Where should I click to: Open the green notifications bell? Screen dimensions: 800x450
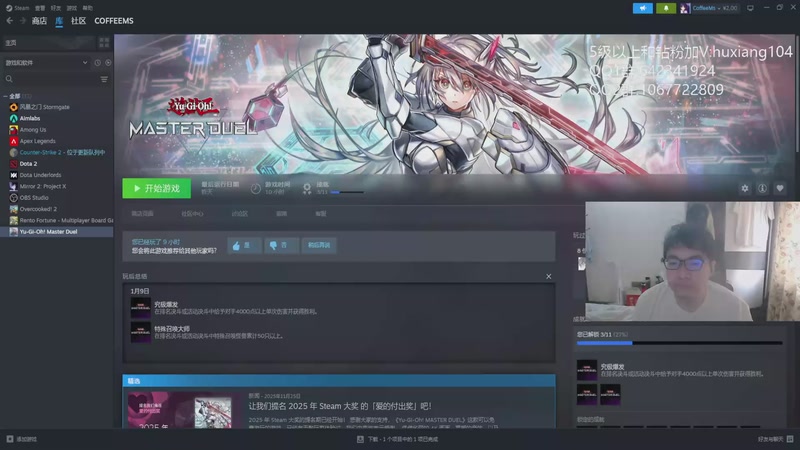666,8
